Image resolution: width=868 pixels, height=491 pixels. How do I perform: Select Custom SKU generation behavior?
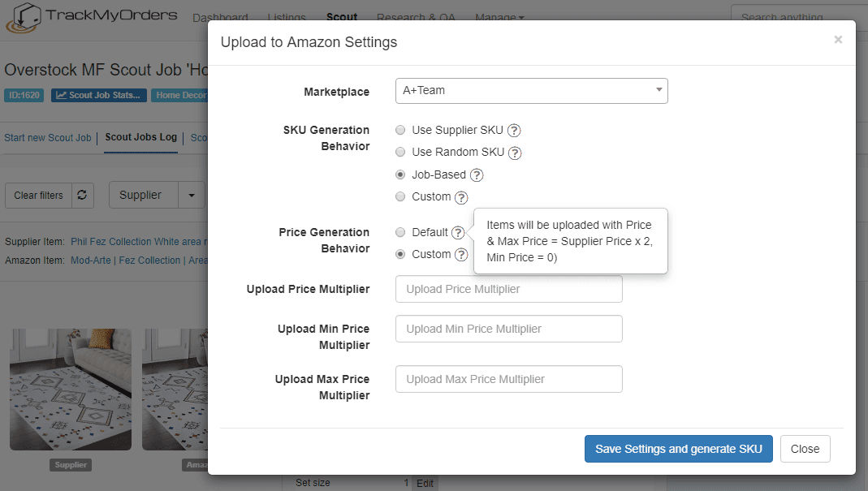point(399,196)
